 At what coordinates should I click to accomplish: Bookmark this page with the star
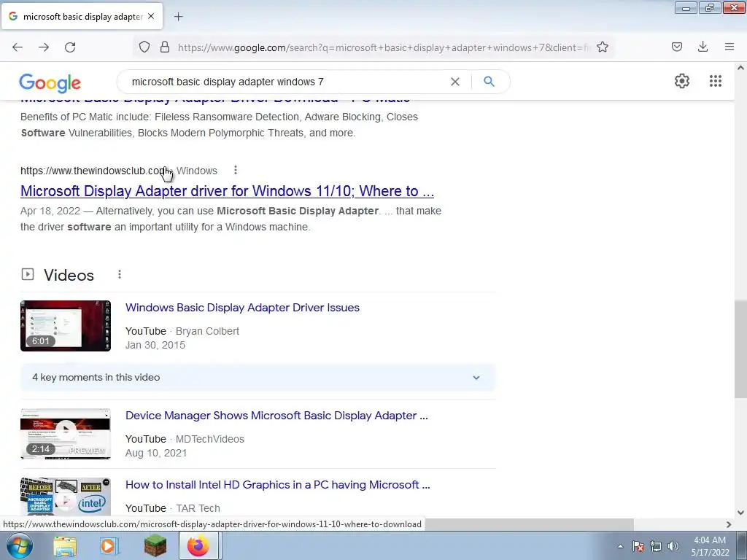coord(602,47)
